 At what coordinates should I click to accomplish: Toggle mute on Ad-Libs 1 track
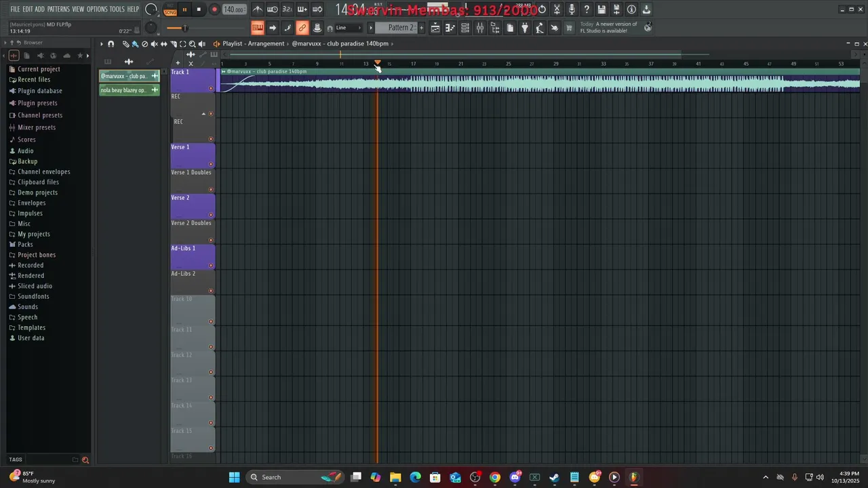pyautogui.click(x=211, y=266)
